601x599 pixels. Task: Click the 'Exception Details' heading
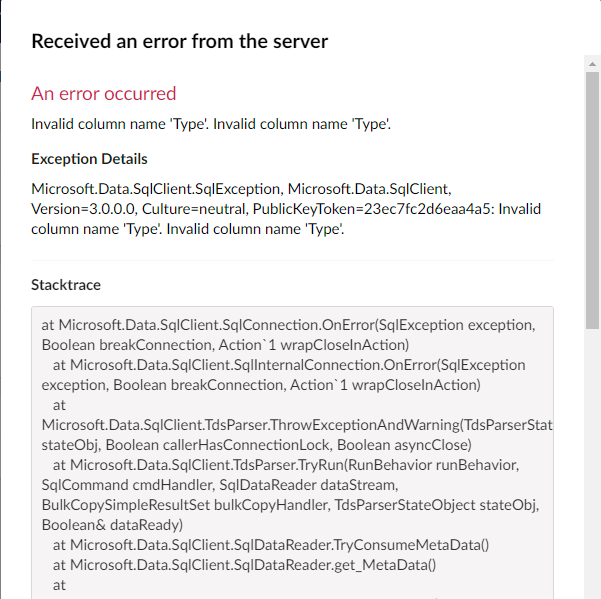coord(89,159)
